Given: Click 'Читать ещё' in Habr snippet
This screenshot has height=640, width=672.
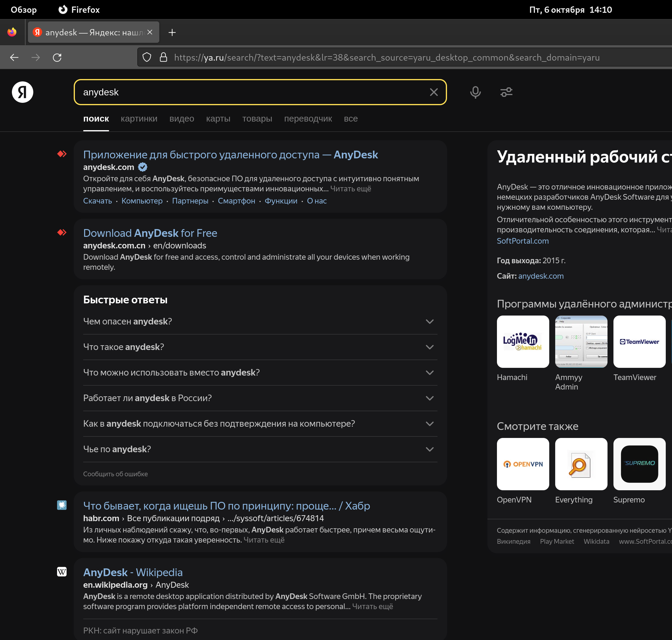Looking at the screenshot, I should point(264,540).
